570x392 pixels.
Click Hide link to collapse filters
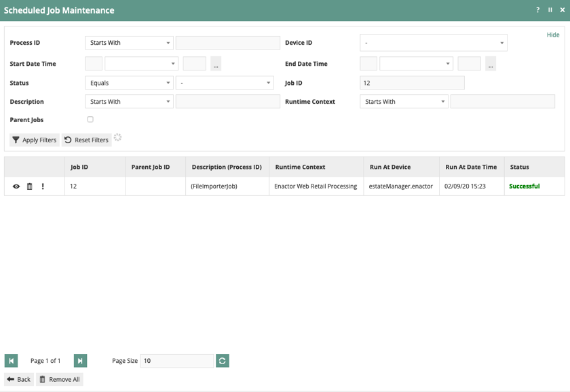click(553, 35)
